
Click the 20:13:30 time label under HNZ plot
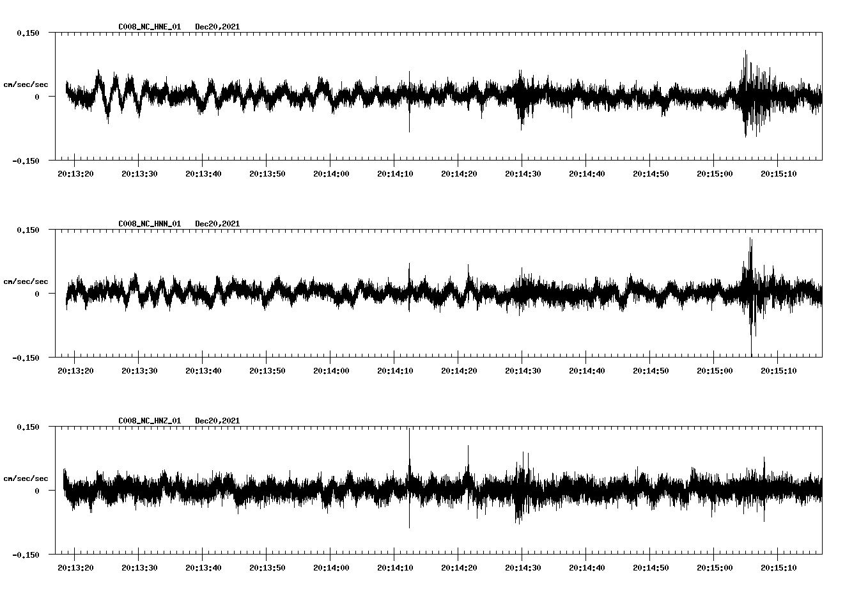[x=139, y=568]
